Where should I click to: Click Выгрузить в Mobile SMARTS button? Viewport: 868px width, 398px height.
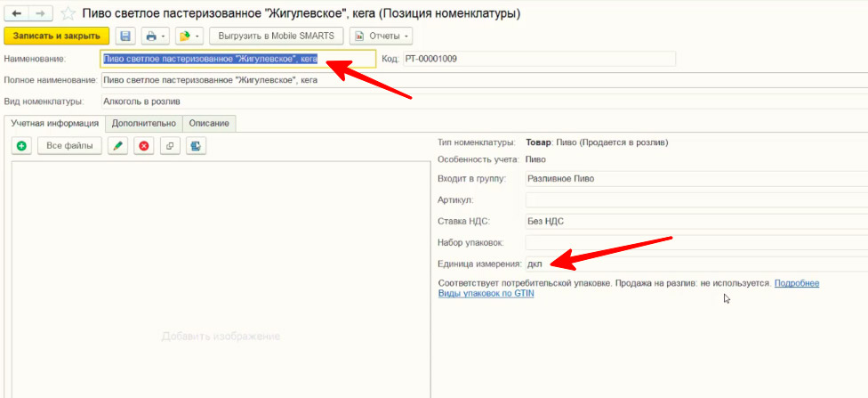(x=277, y=36)
